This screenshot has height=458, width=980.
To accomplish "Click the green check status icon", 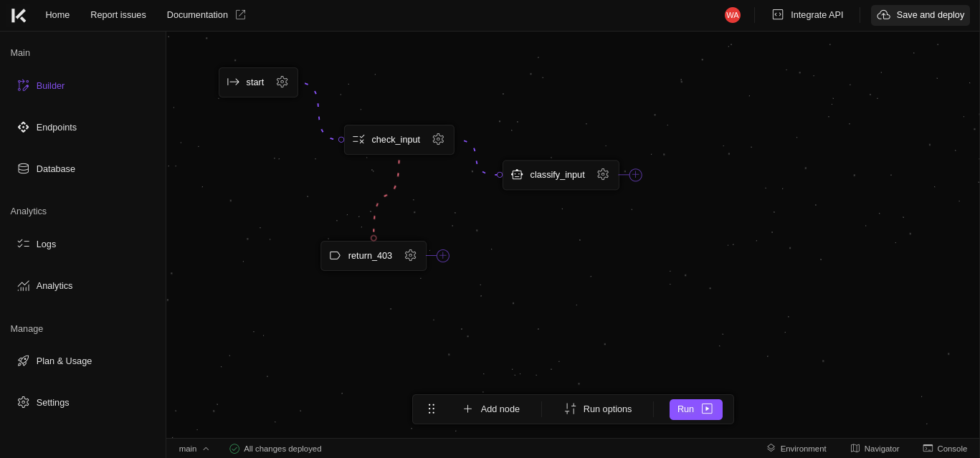I will (x=234, y=449).
